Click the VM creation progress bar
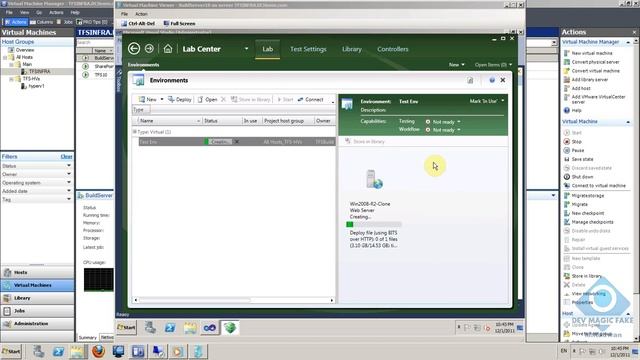The height and width of the screenshot is (360, 640). 374,224
